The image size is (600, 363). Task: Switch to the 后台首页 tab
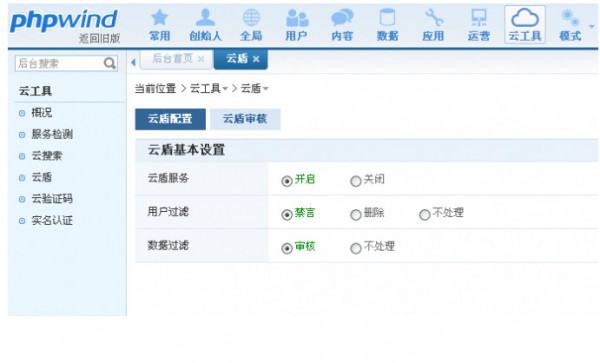coord(173,59)
